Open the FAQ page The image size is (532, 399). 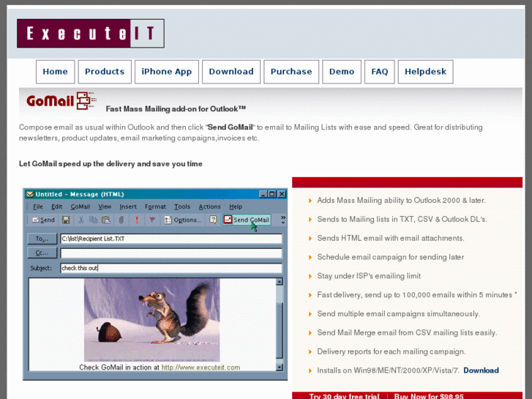click(379, 72)
